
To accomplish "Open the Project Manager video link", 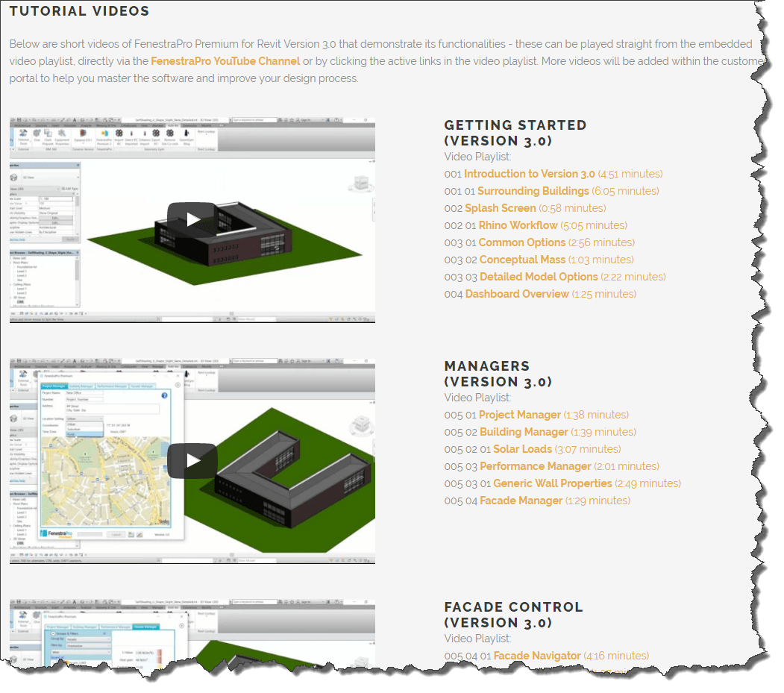I will point(519,415).
